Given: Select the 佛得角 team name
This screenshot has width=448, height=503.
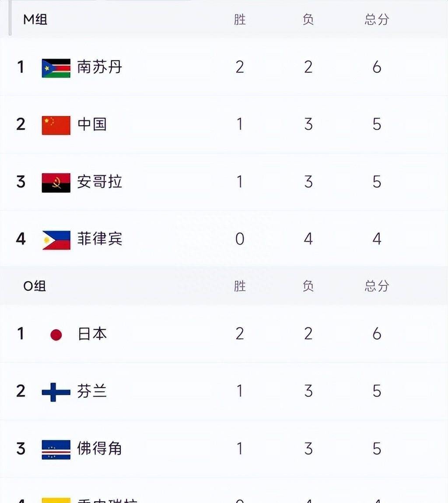Looking at the screenshot, I should 99,448.
